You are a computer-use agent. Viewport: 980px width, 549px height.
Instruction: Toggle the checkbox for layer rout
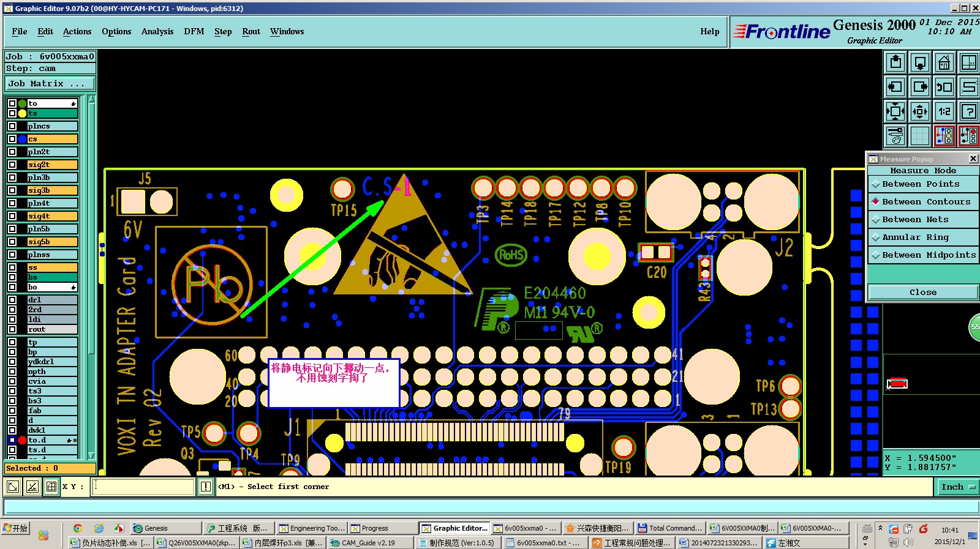click(12, 329)
